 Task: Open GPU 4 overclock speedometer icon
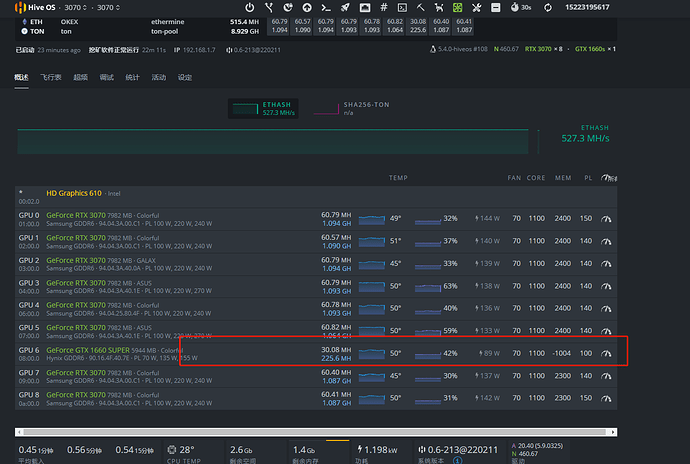[606, 309]
